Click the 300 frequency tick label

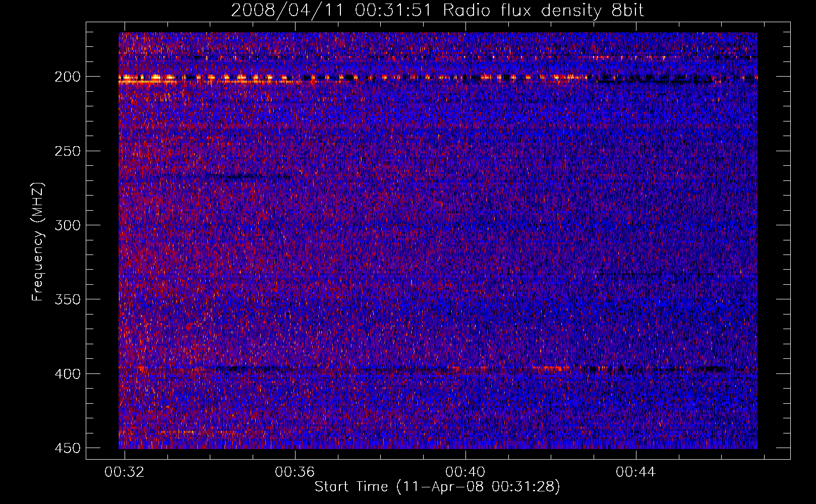click(68, 225)
